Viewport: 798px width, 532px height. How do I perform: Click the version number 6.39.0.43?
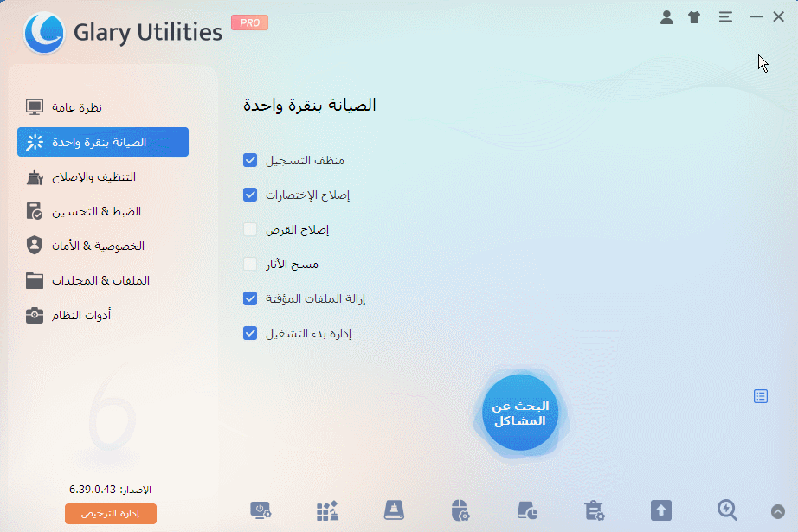93,490
